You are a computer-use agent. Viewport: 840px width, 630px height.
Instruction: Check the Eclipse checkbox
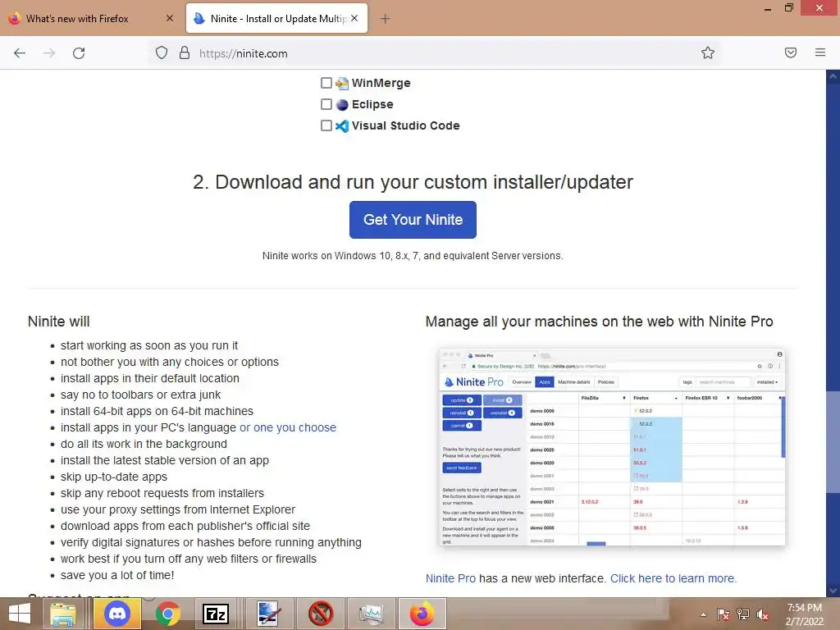[x=326, y=104]
